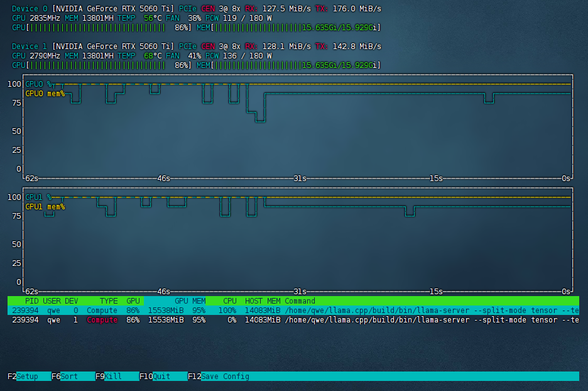Click F12 Save Config

coord(218,377)
